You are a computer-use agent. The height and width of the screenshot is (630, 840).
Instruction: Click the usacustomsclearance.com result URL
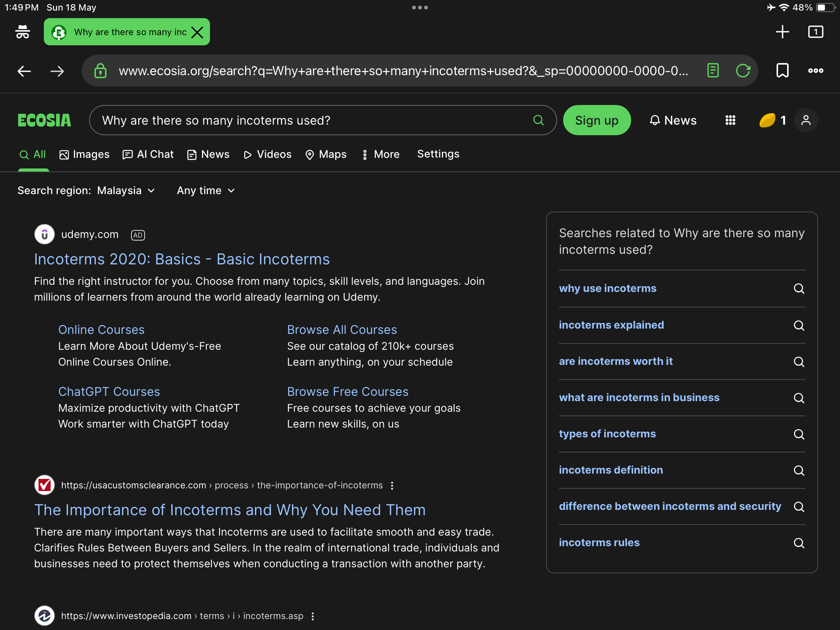point(222,486)
